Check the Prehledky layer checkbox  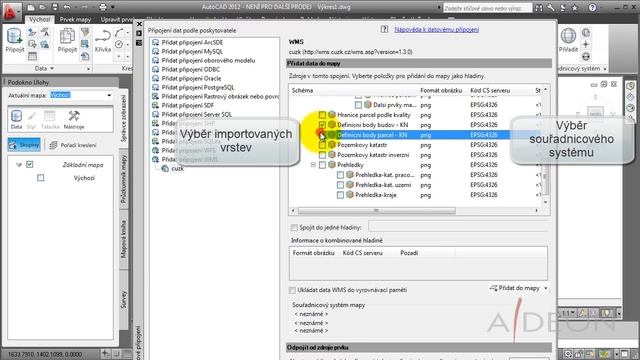(x=322, y=165)
